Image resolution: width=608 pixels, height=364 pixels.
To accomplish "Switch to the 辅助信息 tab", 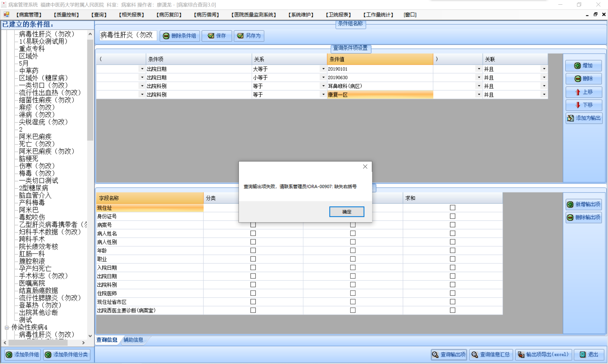I will tap(133, 340).
